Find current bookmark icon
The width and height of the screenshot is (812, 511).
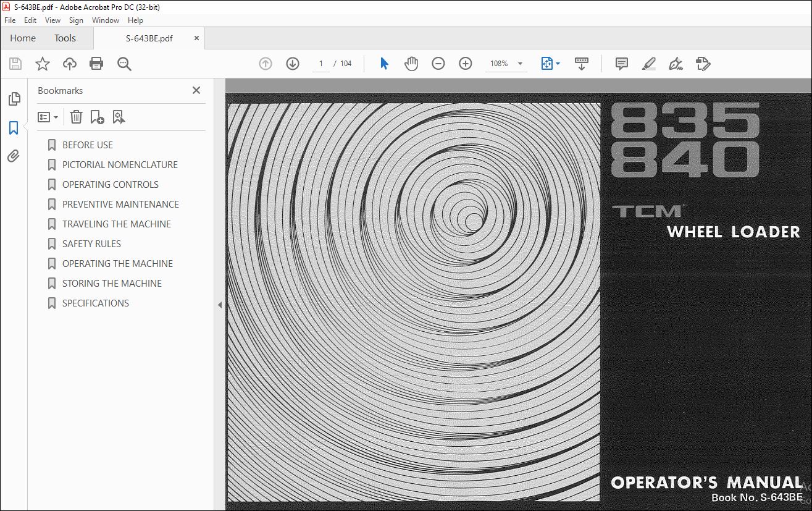tap(119, 117)
